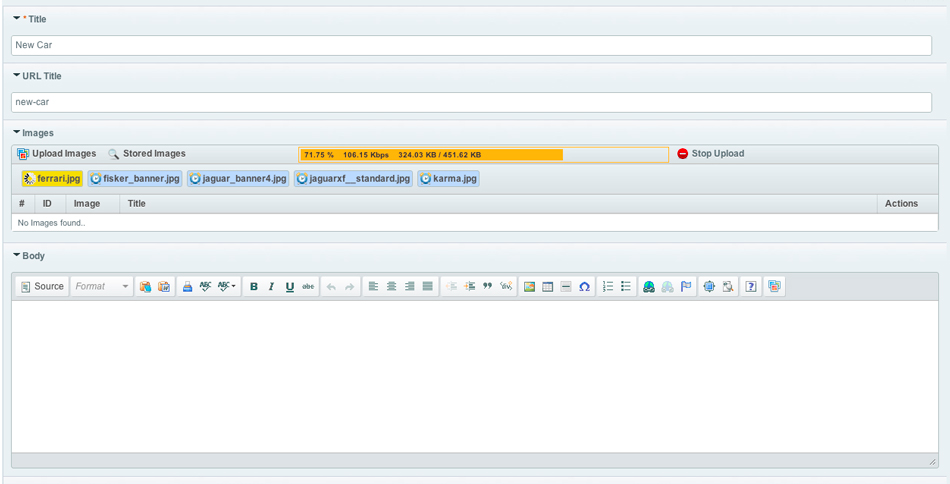Click Paste as plain text icon

(145, 287)
